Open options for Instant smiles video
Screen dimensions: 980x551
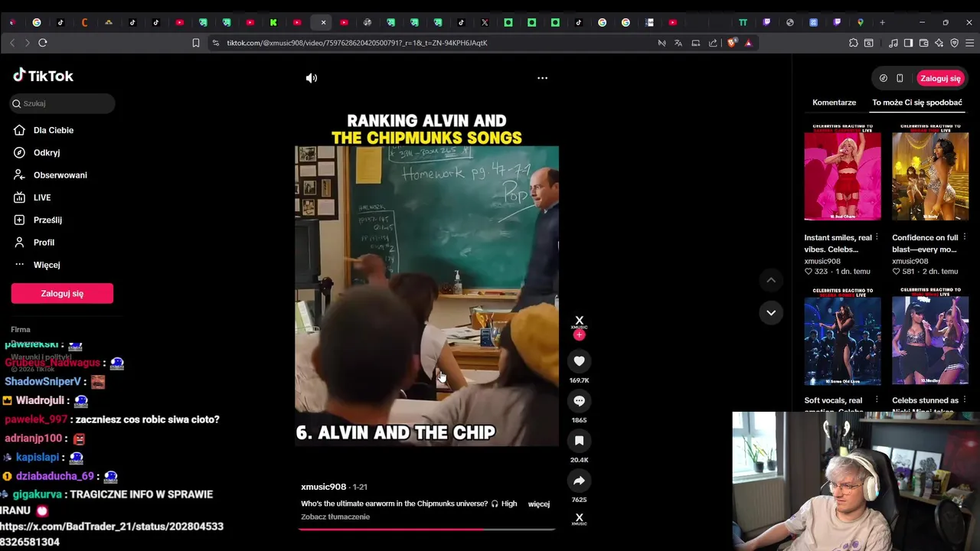(877, 237)
